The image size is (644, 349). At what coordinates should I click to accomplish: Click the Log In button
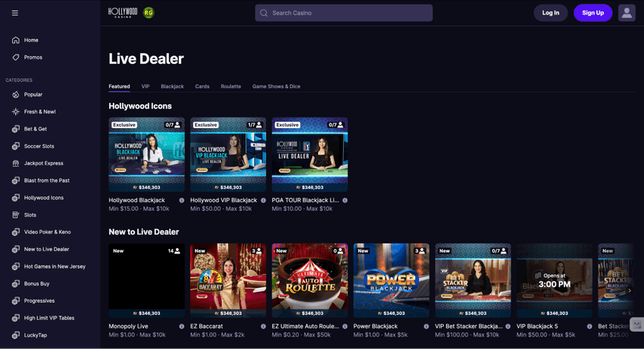550,13
